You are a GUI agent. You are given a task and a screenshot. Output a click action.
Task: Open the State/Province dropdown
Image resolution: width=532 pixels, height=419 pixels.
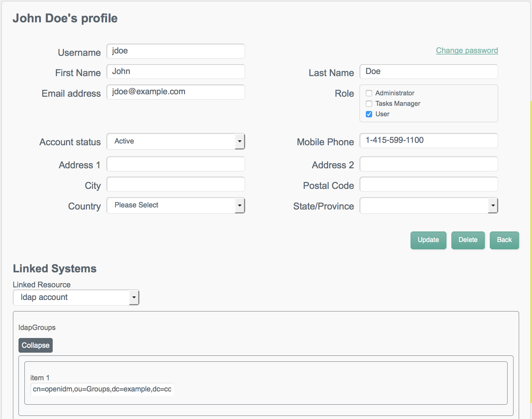(x=429, y=205)
